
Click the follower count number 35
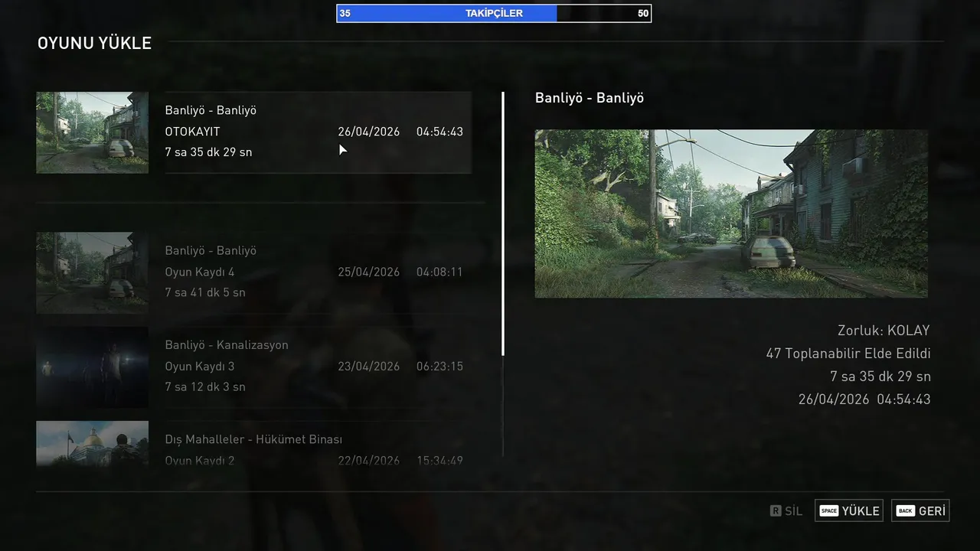(x=345, y=13)
